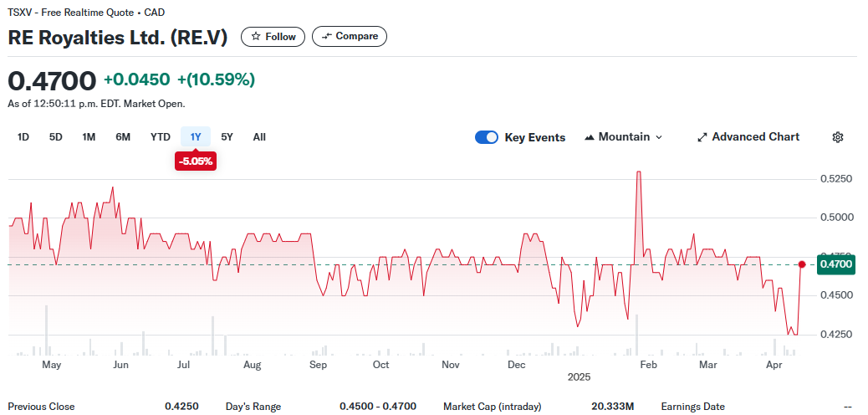Click the Market Cap (intraday) label
Image resolution: width=868 pixels, height=415 pixels.
click(493, 407)
